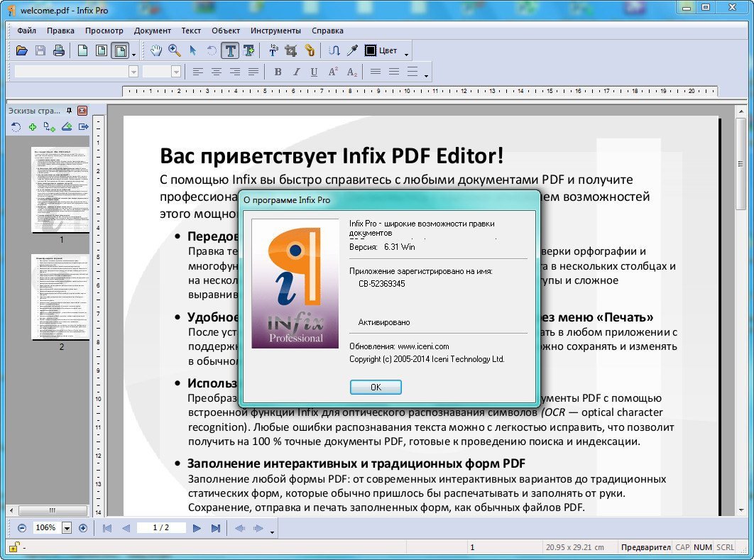Toggle the highlighted page layout button
This screenshot has height=560, width=754.
[x=120, y=50]
